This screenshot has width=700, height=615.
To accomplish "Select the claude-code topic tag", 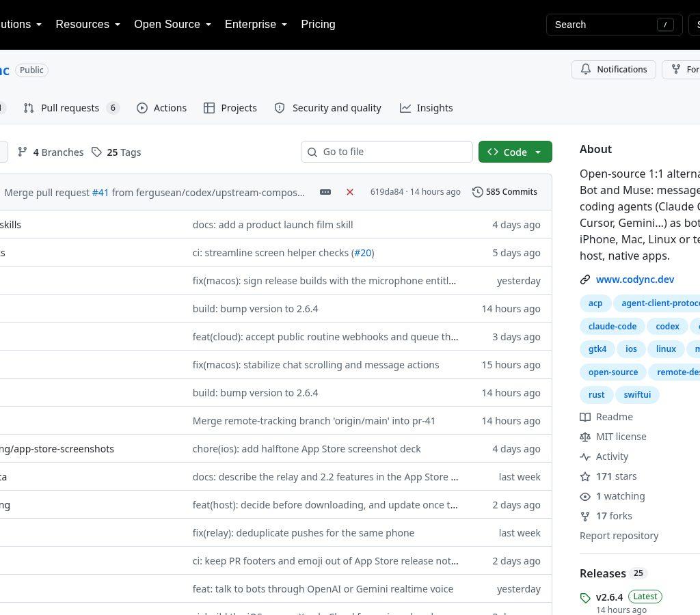I will (612, 326).
